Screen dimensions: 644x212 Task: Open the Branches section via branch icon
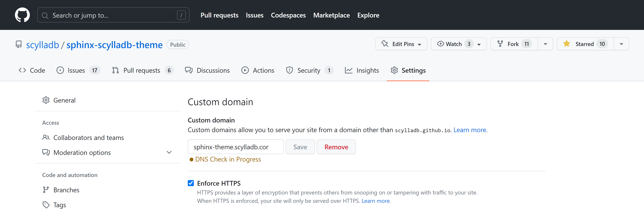tap(46, 190)
